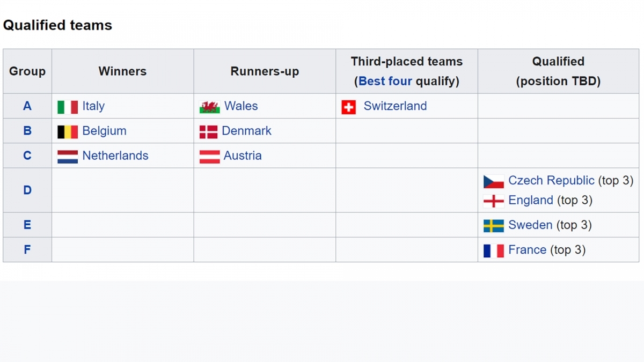Click the Denmark flag icon
Screen dimensions: 644x362
click(x=209, y=131)
